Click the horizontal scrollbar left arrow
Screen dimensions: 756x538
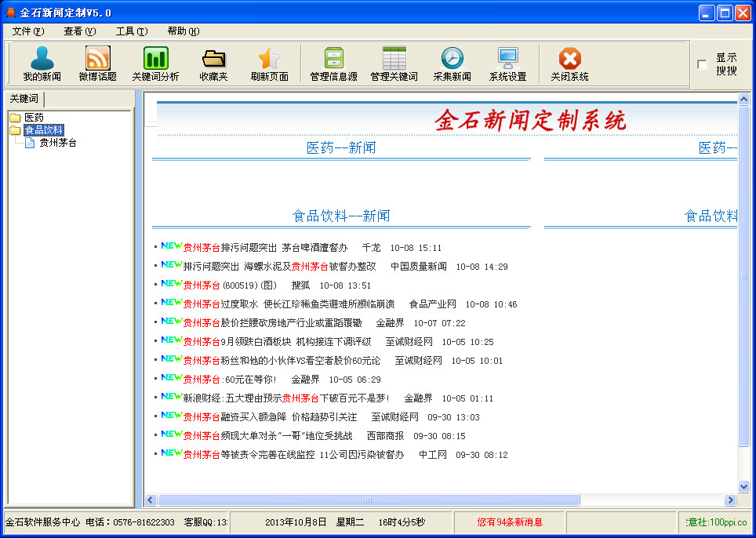151,500
